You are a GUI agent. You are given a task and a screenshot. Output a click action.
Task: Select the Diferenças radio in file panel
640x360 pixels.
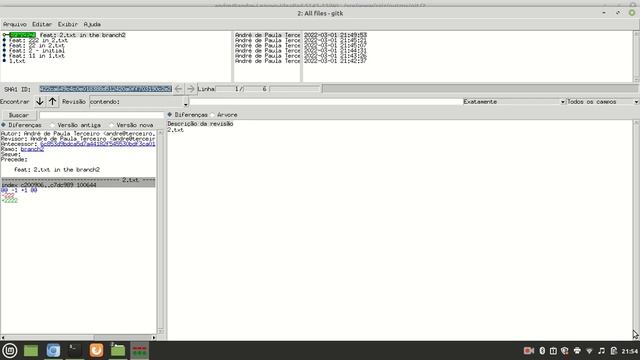click(187, 115)
